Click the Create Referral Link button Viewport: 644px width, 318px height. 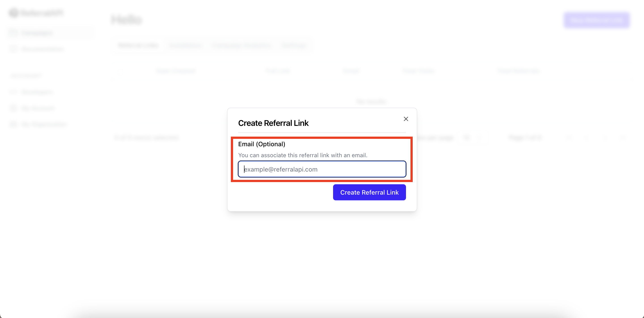tap(369, 192)
